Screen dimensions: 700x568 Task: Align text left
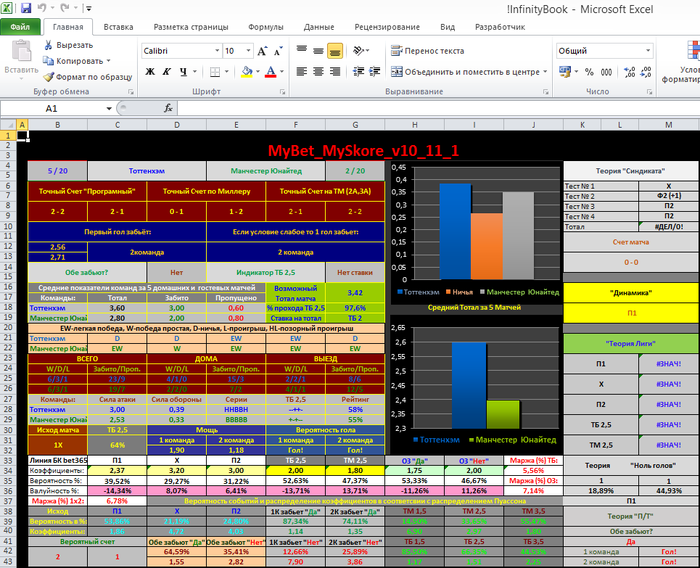coord(302,71)
